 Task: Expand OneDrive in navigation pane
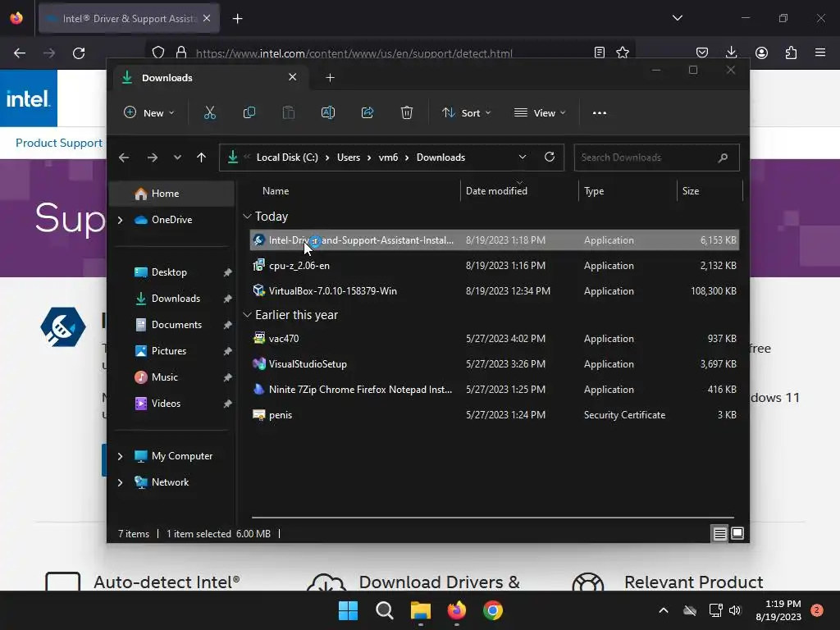[x=121, y=220]
